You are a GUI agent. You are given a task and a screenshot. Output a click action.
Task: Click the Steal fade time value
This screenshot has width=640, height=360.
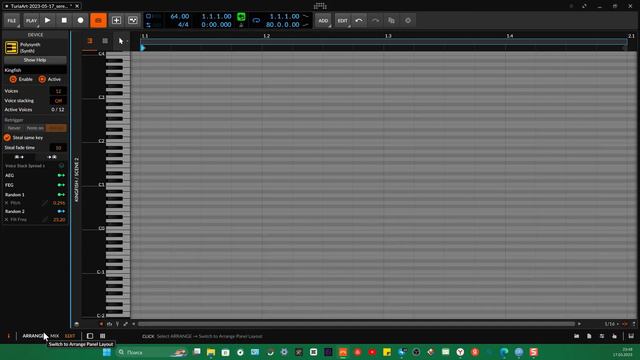coord(58,148)
